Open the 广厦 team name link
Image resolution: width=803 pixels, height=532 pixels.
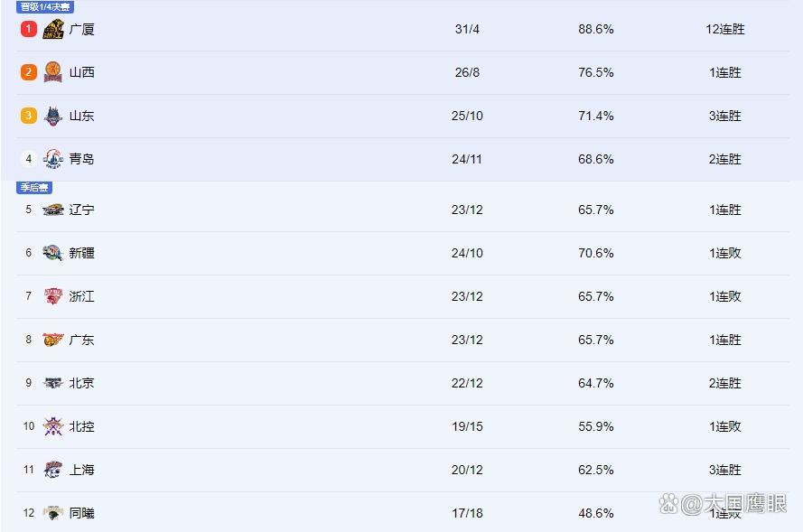[82, 29]
